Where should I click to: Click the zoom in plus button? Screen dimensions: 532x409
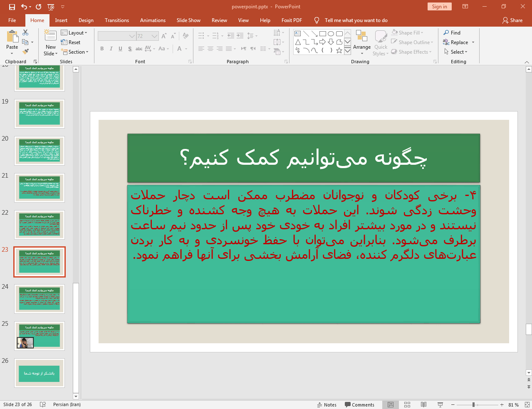point(502,404)
